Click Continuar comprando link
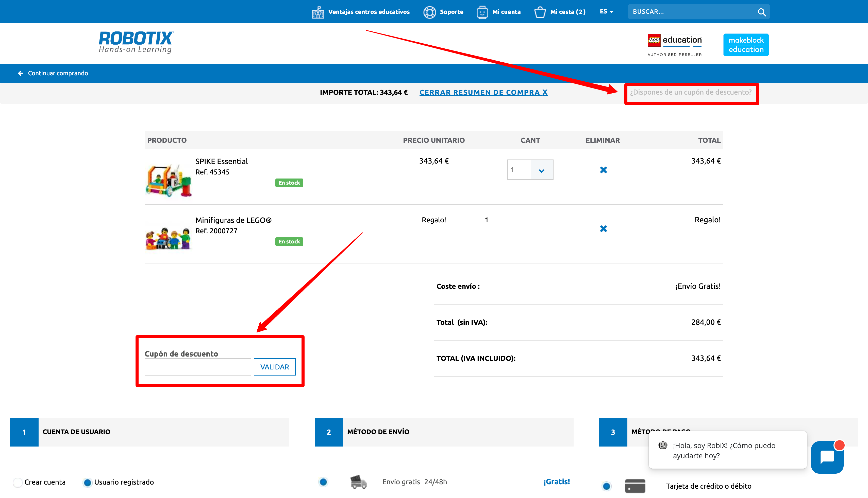 click(x=58, y=73)
